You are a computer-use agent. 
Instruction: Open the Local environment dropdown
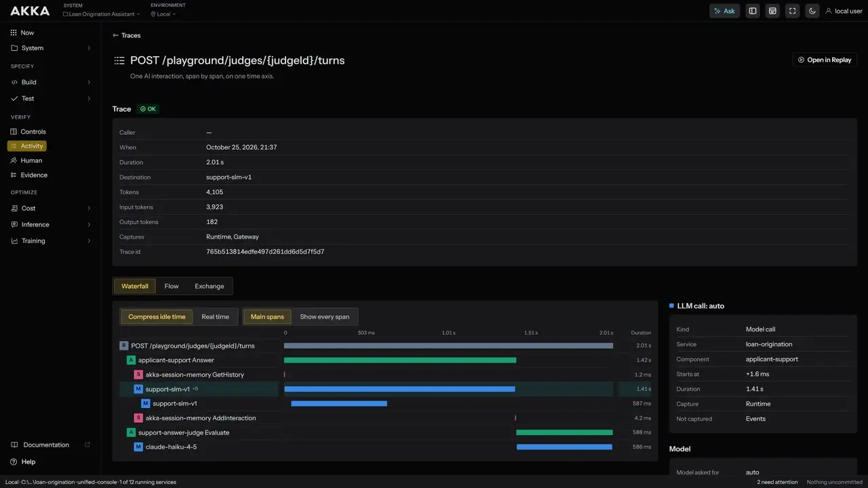coord(163,14)
